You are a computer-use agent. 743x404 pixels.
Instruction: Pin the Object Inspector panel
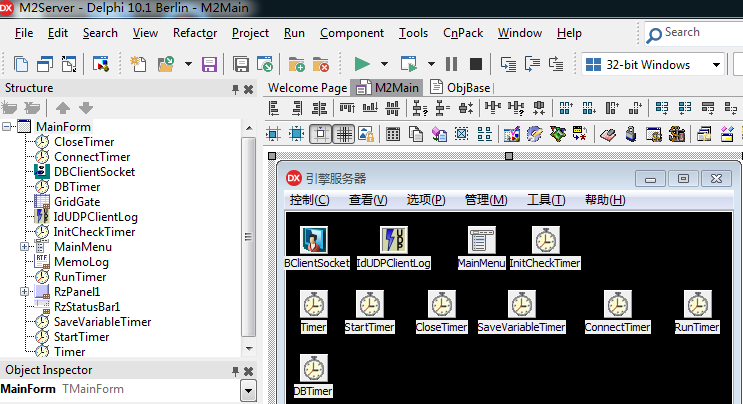pyautogui.click(x=235, y=371)
